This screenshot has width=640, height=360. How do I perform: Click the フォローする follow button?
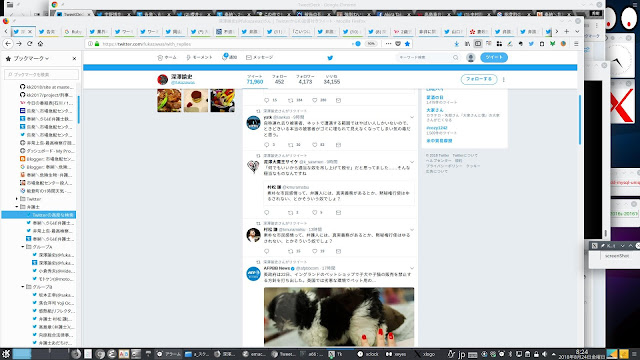pos(479,79)
